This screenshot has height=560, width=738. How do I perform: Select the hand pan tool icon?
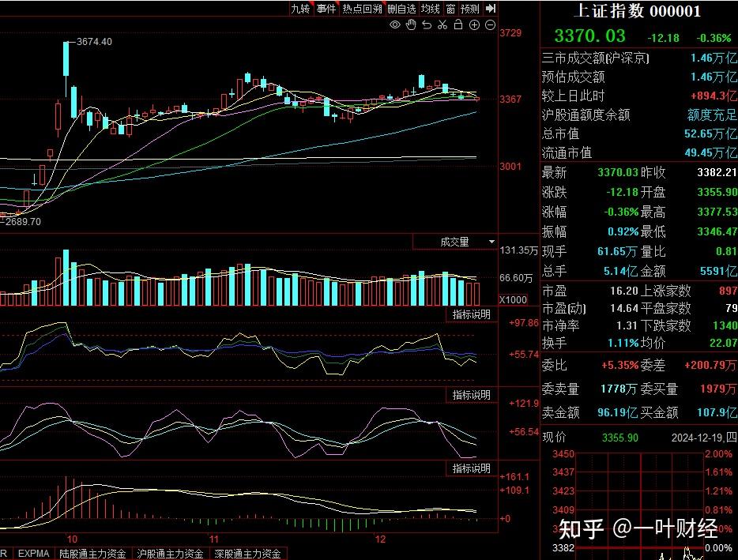(x=411, y=25)
